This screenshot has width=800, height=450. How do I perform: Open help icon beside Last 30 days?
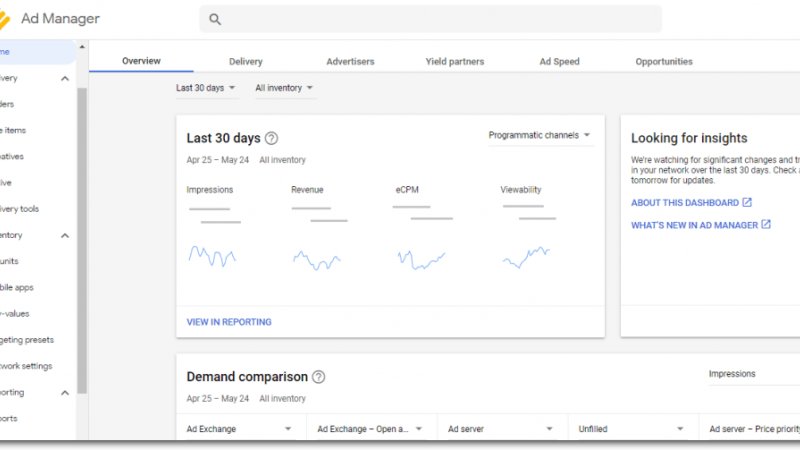pyautogui.click(x=271, y=139)
